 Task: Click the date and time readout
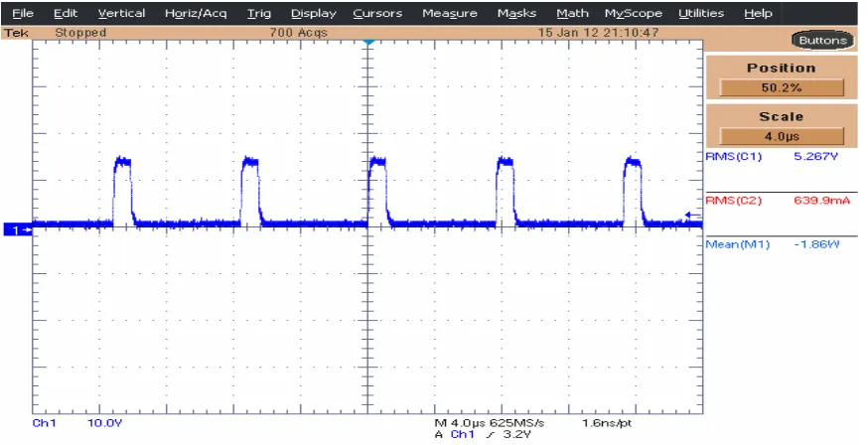[x=598, y=33]
